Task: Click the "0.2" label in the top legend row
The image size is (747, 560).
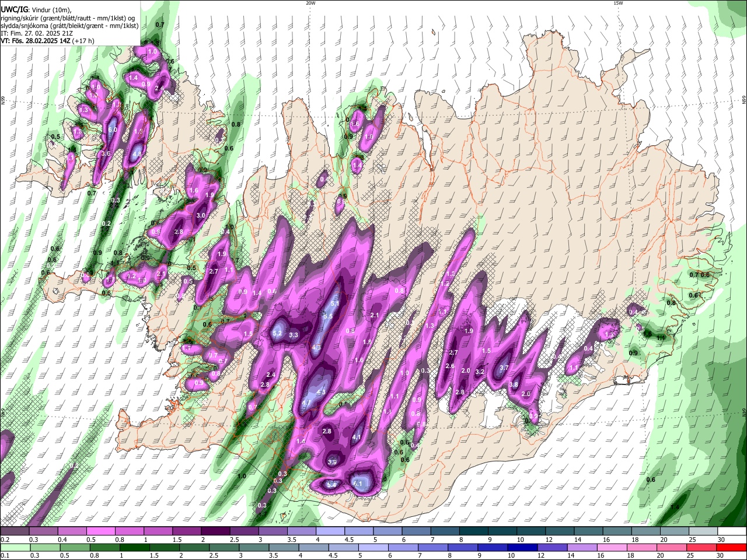Action: tap(5, 540)
